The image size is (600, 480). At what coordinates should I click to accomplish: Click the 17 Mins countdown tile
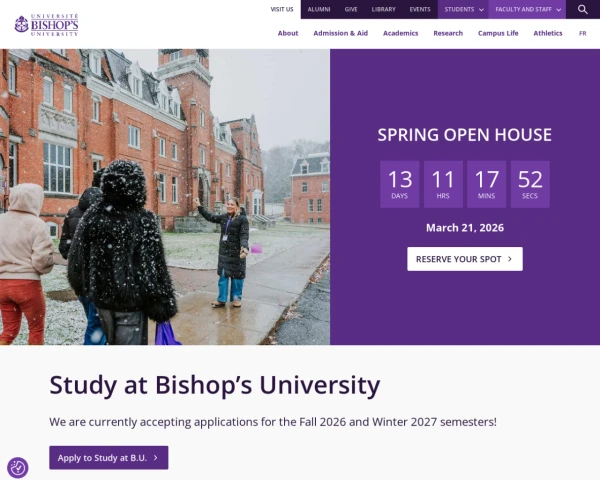coord(486,184)
